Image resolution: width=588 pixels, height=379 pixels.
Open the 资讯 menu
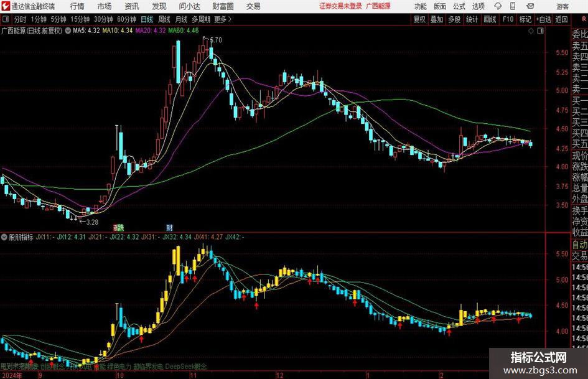132,6
